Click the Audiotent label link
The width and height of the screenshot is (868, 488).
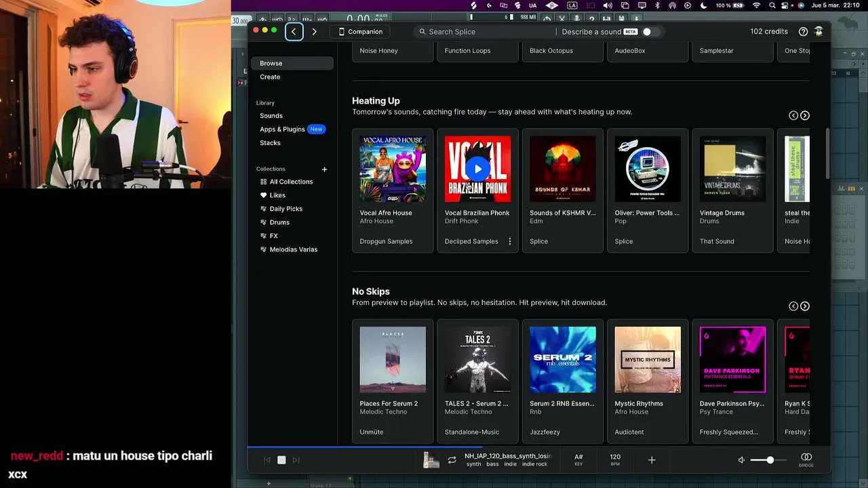click(x=629, y=432)
